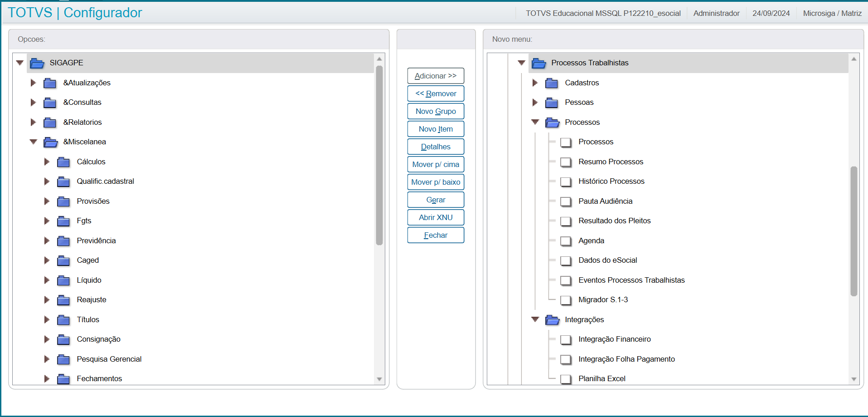Tick the checkbox beside the Processos item
Viewport: 868px width, 417px height.
point(566,142)
